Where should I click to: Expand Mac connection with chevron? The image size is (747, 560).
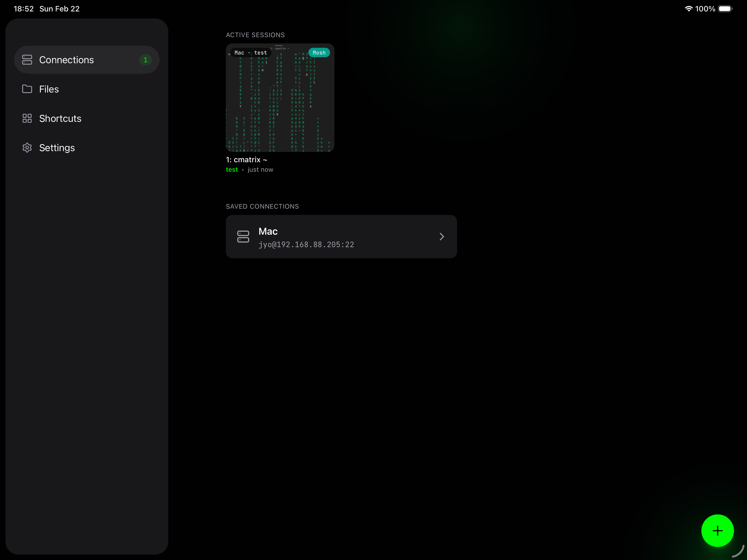pos(442,237)
